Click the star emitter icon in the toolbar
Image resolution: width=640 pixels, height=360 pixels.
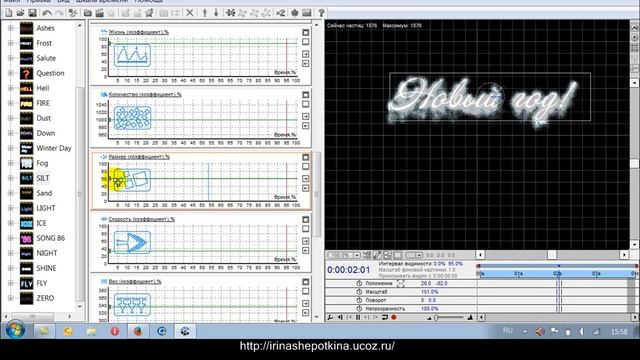[x=149, y=13]
